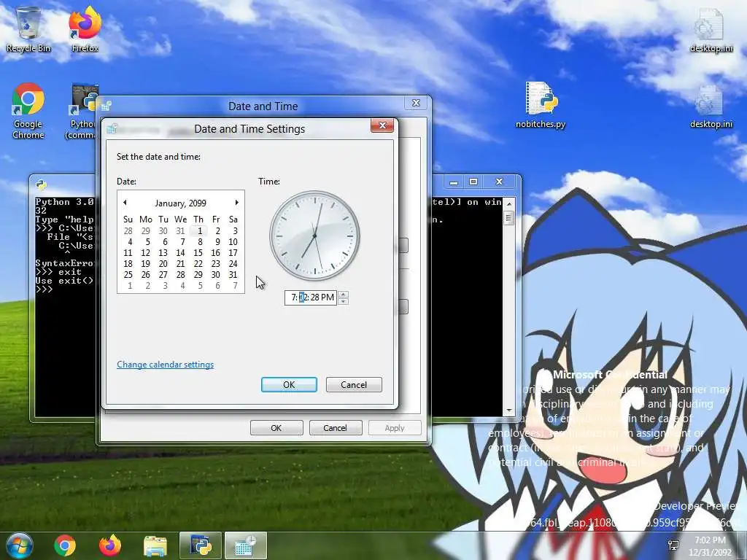The width and height of the screenshot is (747, 560).
Task: Maximize the Python console window
Action: tap(473, 182)
